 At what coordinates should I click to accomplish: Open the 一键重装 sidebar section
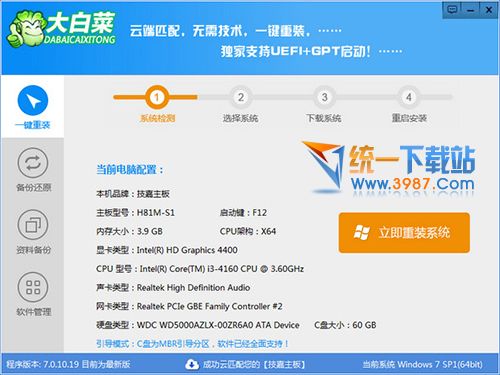33,107
